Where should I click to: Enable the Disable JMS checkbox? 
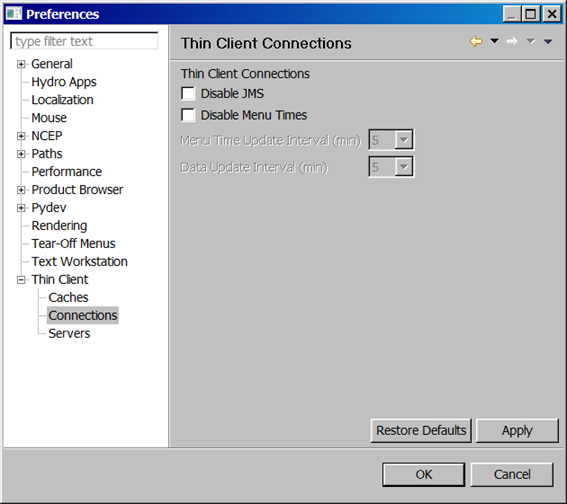[x=188, y=94]
